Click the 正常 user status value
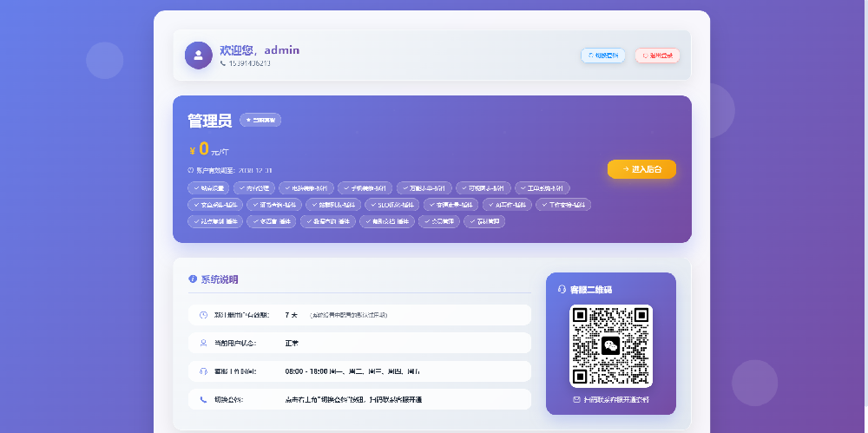868x433 pixels. (292, 344)
